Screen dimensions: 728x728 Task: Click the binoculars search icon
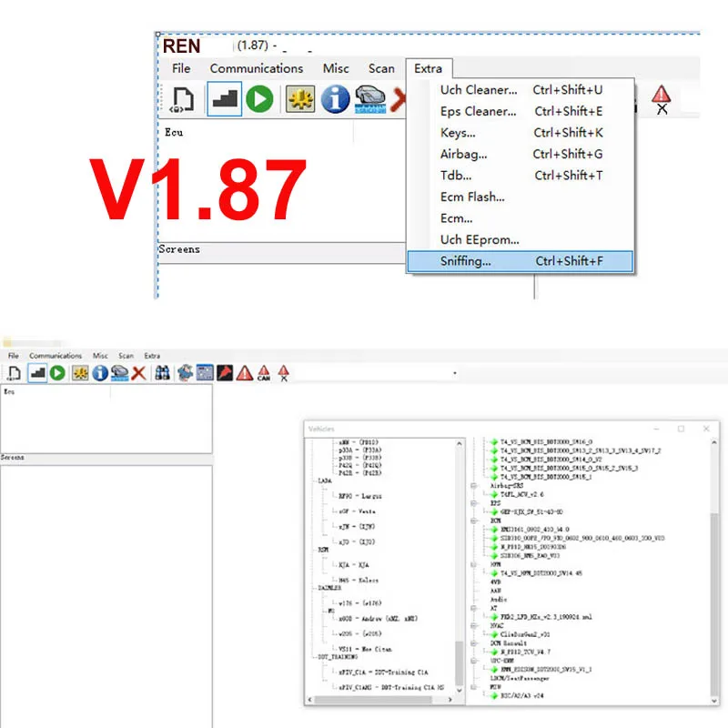click(x=162, y=373)
